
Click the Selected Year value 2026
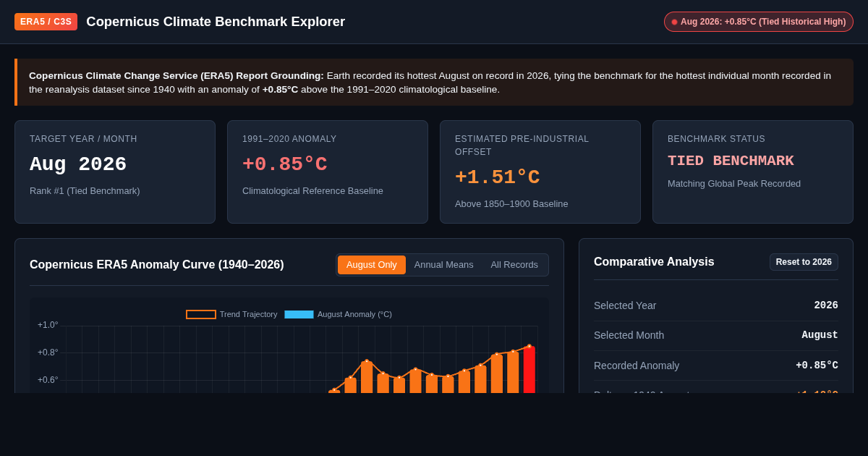[x=826, y=305]
